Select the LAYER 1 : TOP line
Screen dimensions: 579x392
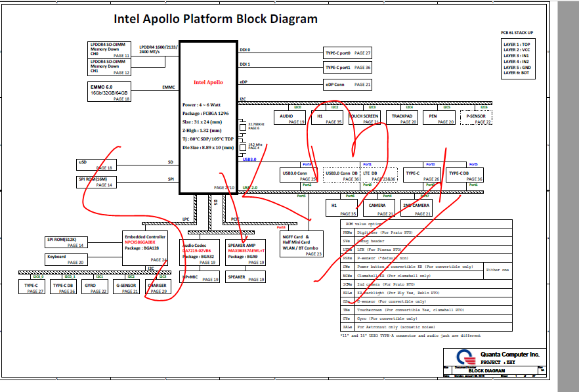[517, 45]
